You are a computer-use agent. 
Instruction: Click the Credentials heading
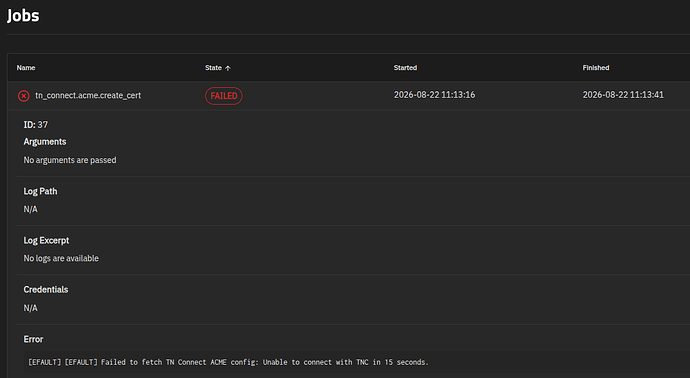[x=46, y=290]
